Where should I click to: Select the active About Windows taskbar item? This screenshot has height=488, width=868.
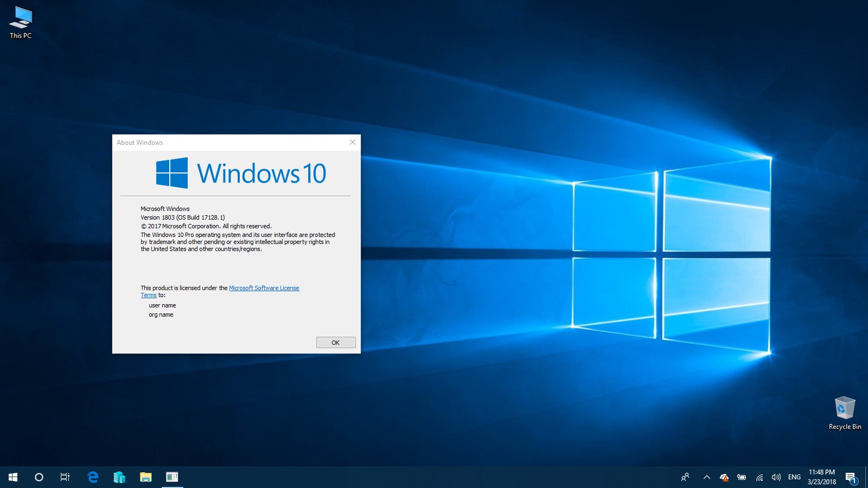(172, 477)
